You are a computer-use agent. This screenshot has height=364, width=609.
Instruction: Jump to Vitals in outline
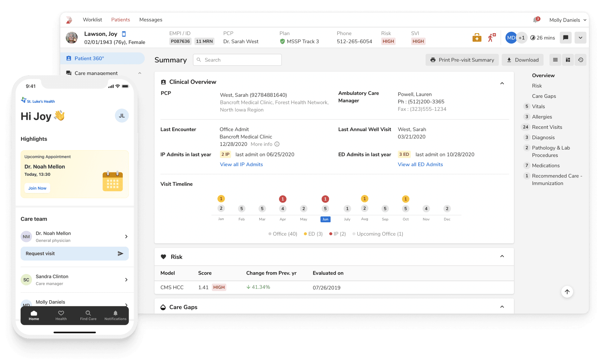click(538, 106)
